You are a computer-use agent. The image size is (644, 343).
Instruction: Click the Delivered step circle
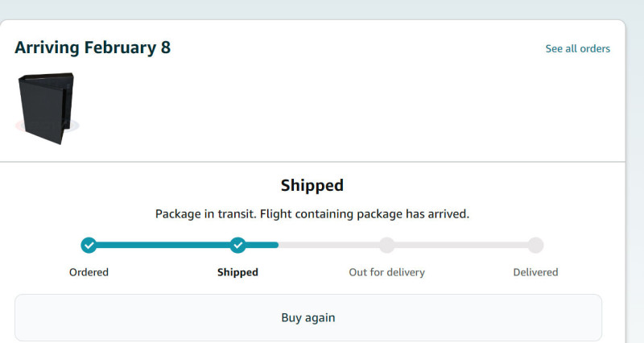click(535, 245)
